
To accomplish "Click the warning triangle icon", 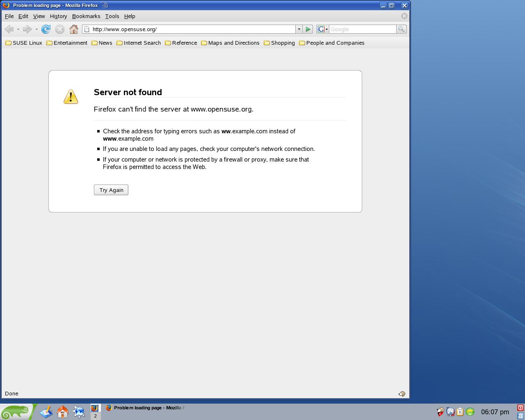I will coord(71,97).
